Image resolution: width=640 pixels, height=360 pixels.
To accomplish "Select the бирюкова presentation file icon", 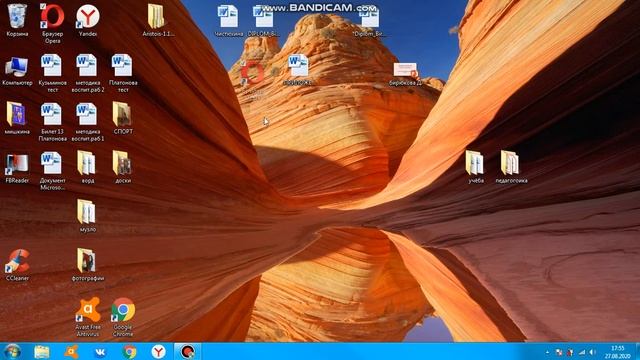I will tap(405, 73).
